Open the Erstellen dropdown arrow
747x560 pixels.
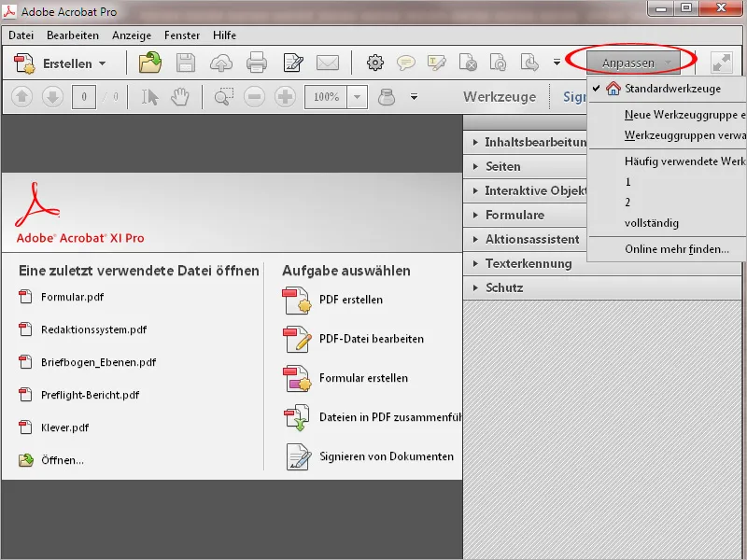coord(103,63)
